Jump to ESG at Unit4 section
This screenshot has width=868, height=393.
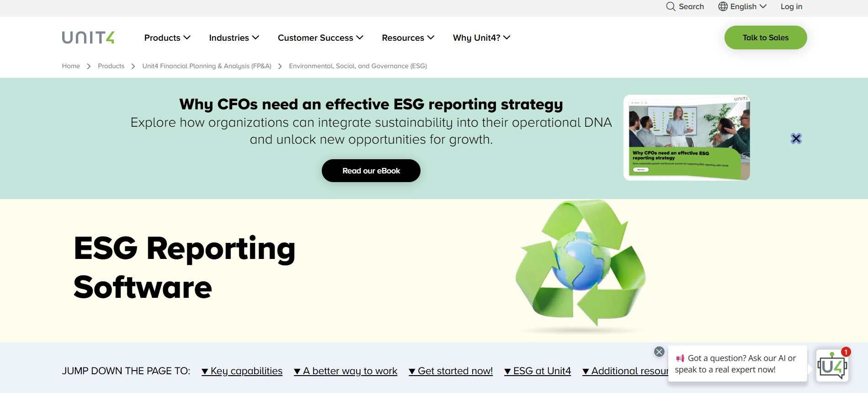coord(538,371)
